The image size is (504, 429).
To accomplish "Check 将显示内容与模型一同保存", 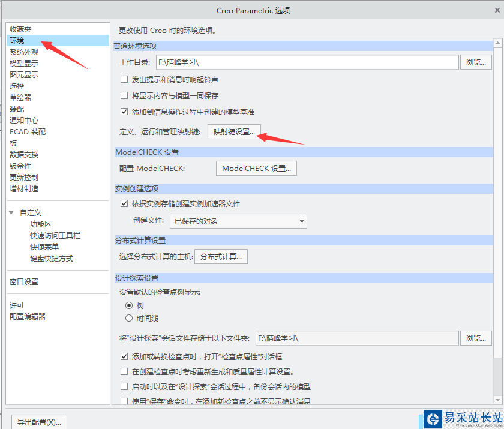I will pos(124,95).
